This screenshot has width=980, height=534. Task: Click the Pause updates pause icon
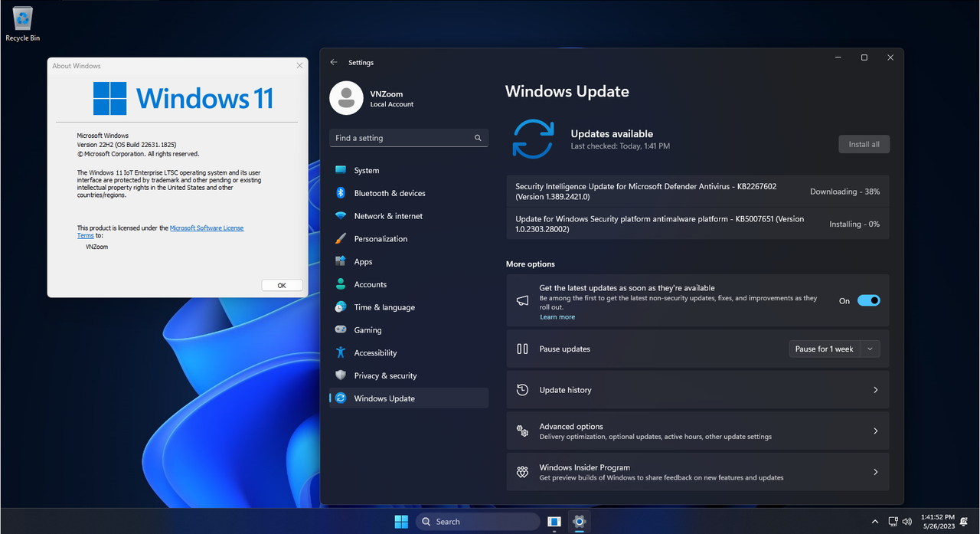tap(522, 349)
